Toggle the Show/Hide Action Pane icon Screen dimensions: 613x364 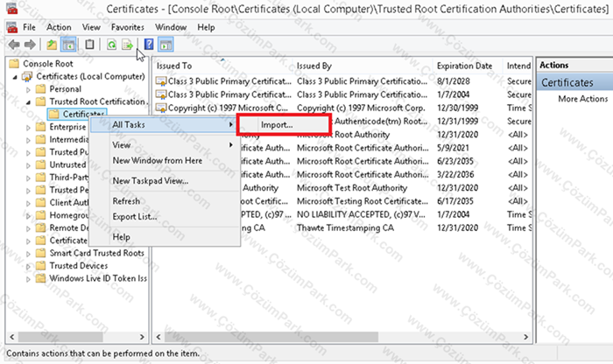pos(166,45)
